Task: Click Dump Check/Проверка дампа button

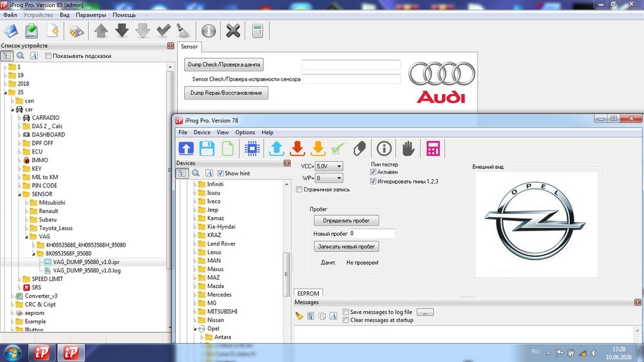Action: click(224, 64)
